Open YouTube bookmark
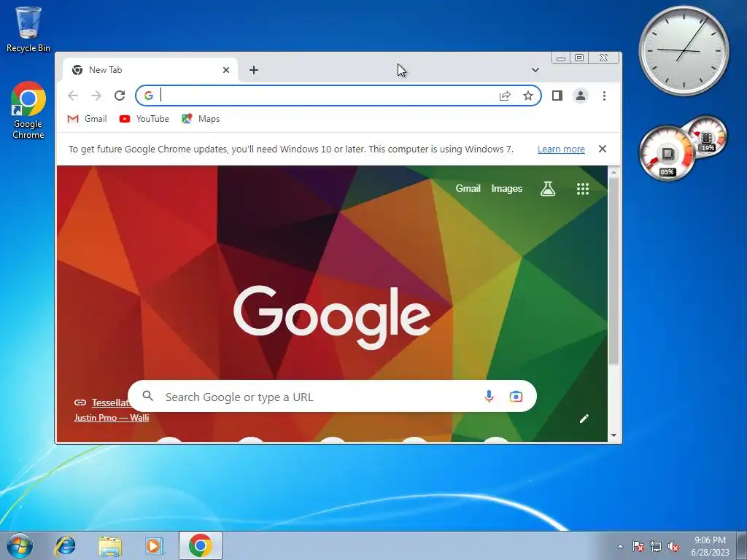This screenshot has height=560, width=747. coord(144,119)
